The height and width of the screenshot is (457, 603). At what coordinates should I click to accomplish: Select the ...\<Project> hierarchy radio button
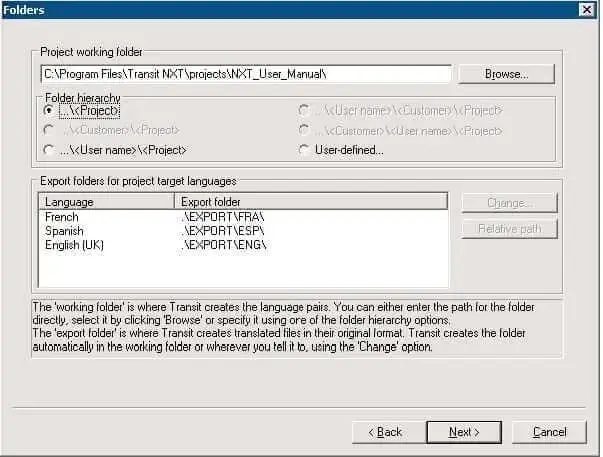(49, 110)
